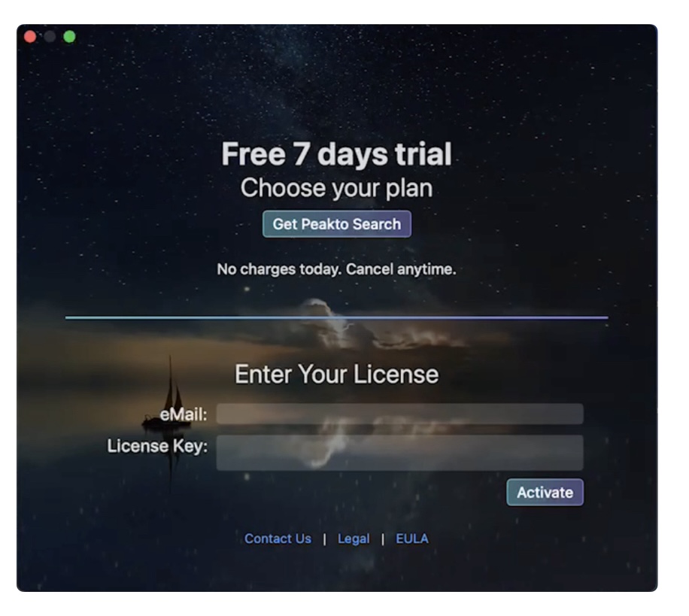The width and height of the screenshot is (689, 616).
Task: Activate the license with the Activate button
Action: [x=545, y=492]
